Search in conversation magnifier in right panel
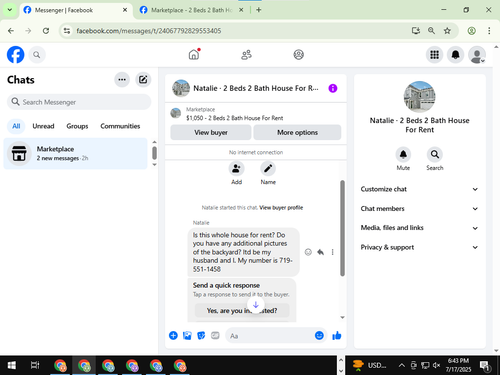500x375 pixels. (435, 154)
